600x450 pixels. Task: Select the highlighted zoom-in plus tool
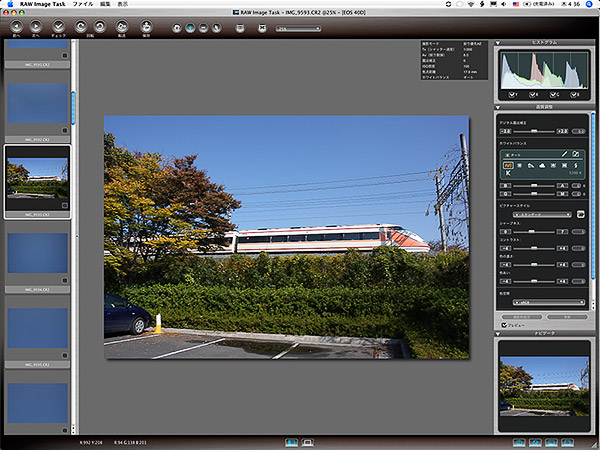pos(190,28)
